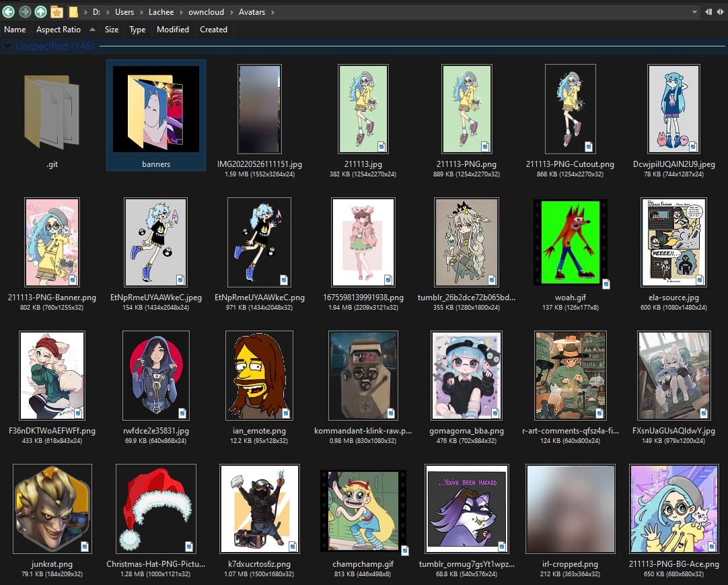Sort by the Type column header
The width and height of the screenshot is (728, 585).
coord(137,29)
